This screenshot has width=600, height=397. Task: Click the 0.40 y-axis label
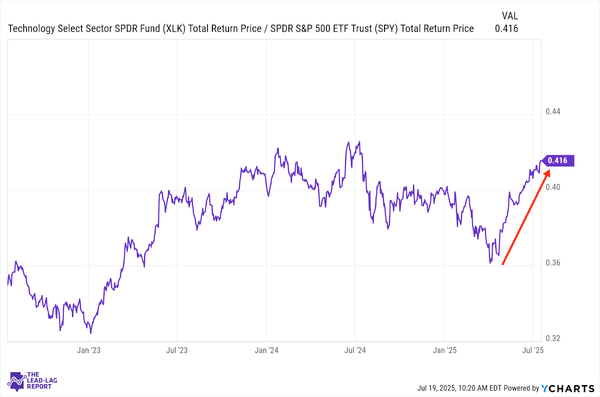coord(553,187)
